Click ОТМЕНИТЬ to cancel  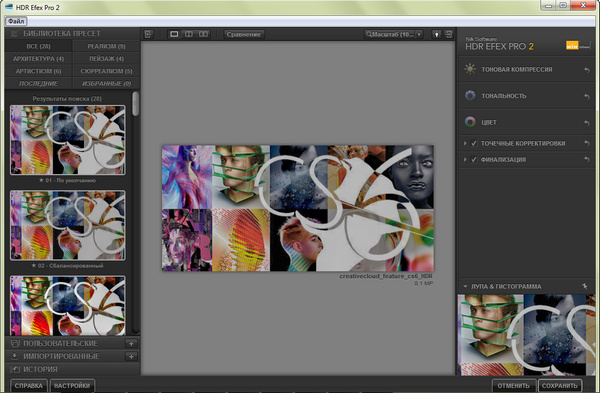pyautogui.click(x=514, y=386)
